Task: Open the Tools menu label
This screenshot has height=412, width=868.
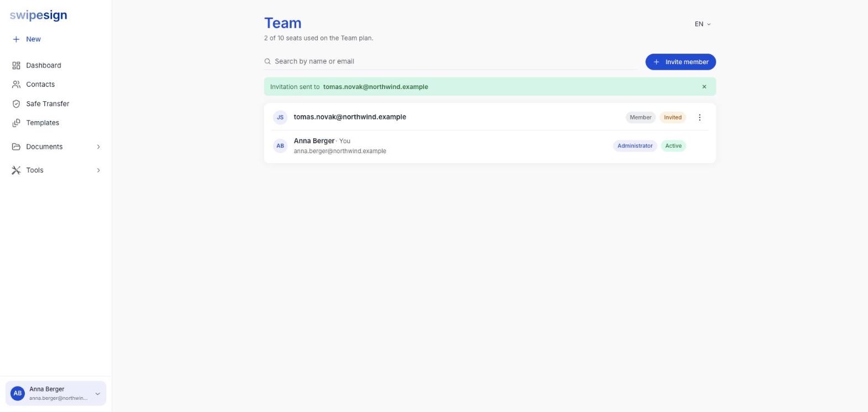Action: [x=34, y=170]
